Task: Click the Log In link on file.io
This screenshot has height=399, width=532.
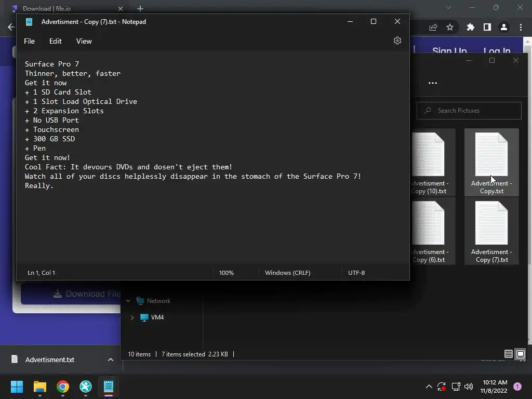Action: point(497,51)
